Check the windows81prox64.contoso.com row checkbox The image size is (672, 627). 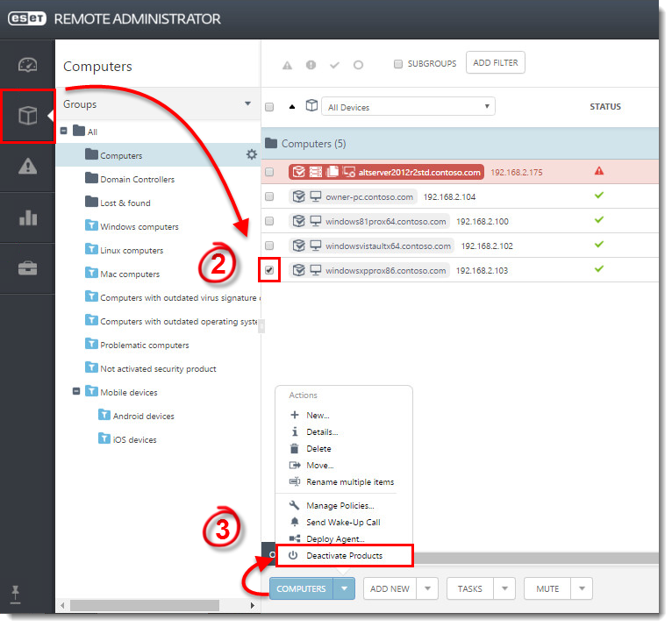pos(269,221)
